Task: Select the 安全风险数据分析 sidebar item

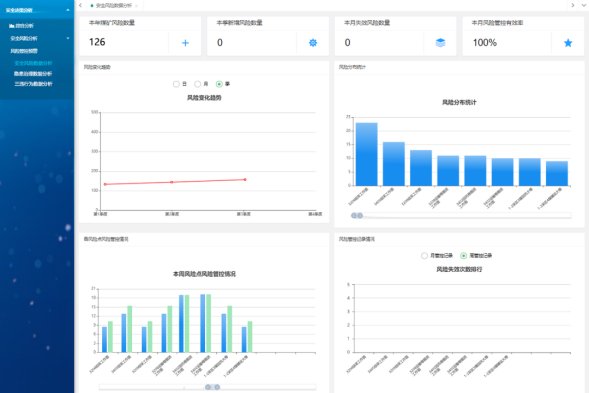Action: [33, 63]
